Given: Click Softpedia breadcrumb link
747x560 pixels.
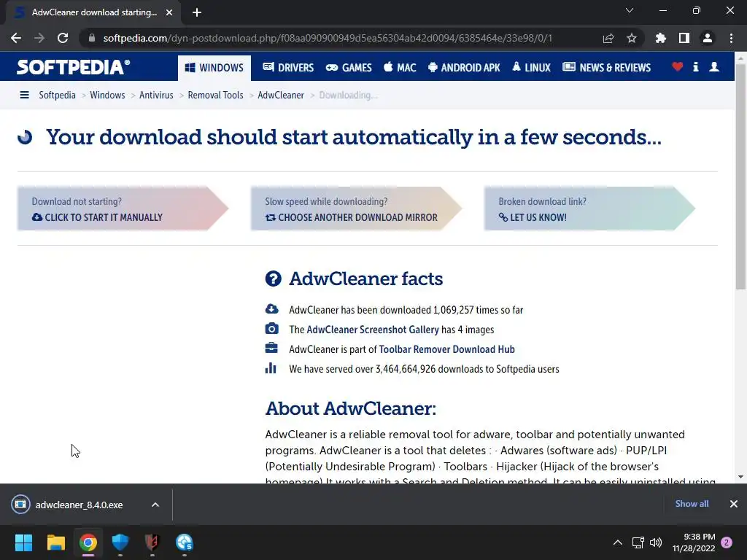Looking at the screenshot, I should tap(57, 95).
